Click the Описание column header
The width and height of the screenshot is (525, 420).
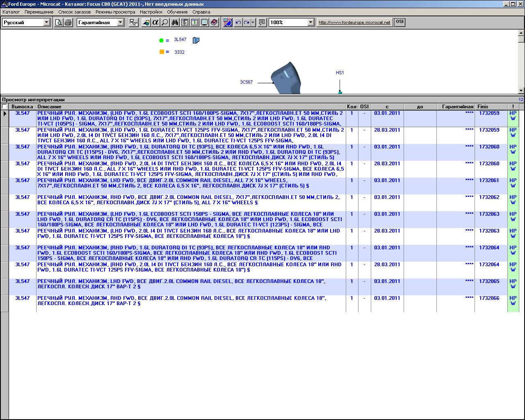point(191,107)
